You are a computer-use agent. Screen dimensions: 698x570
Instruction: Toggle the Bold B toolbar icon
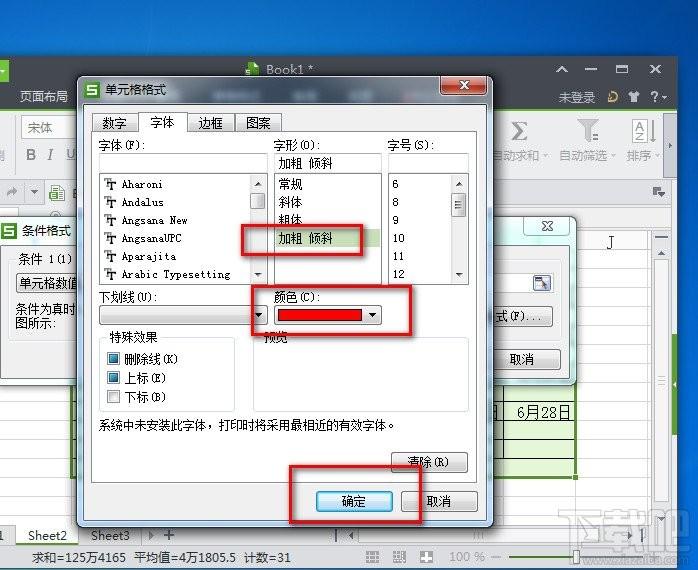point(31,155)
